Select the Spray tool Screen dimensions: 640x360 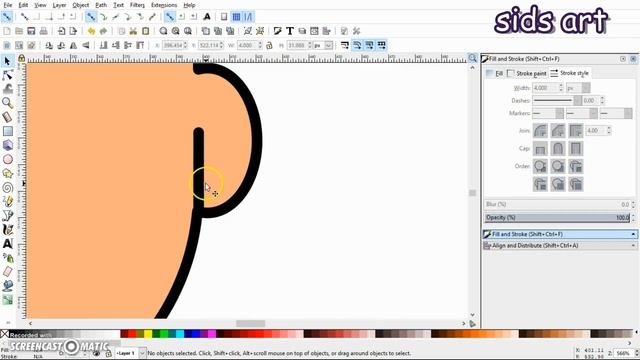[7, 258]
